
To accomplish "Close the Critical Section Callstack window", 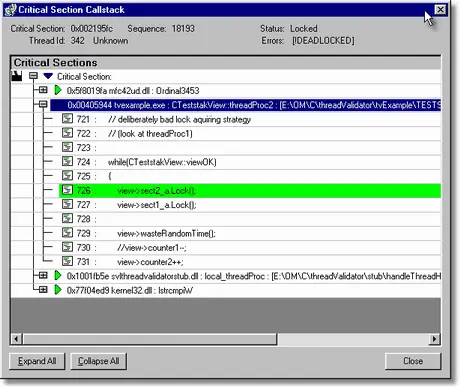I will pos(440,10).
